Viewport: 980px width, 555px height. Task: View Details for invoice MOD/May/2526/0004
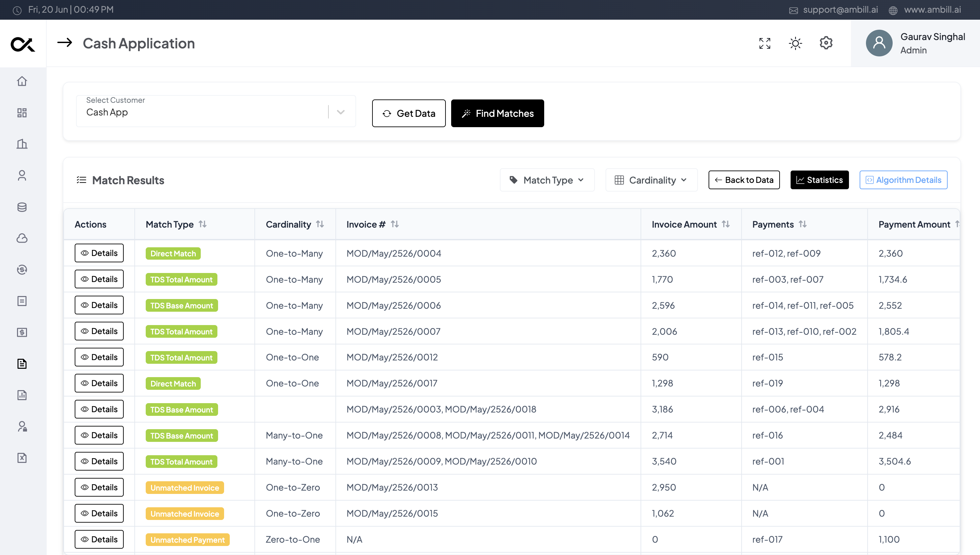(x=99, y=253)
